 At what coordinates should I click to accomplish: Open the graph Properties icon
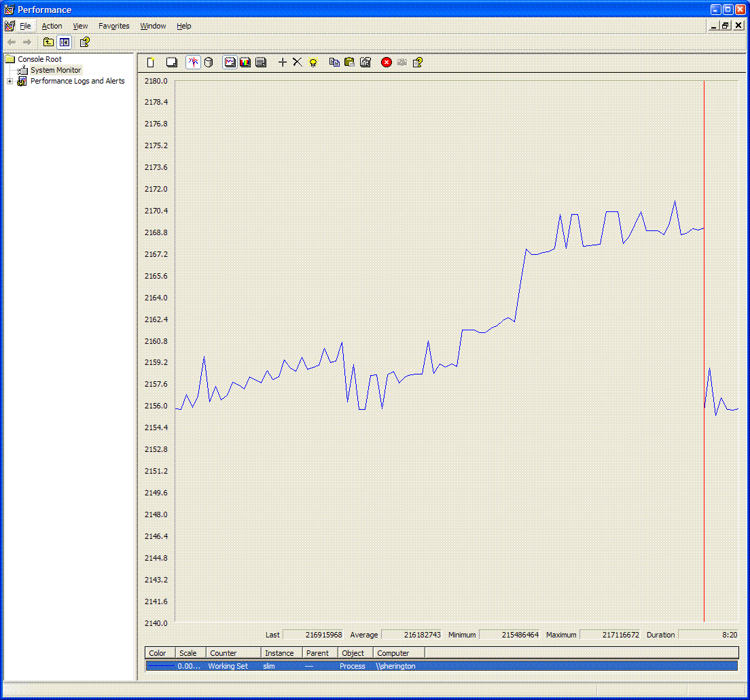pyautogui.click(x=365, y=63)
